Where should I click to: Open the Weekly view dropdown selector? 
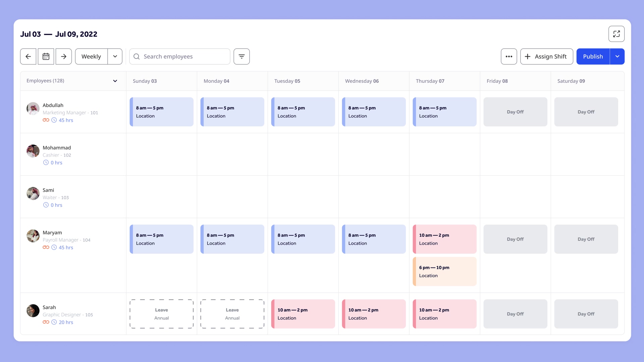(115, 56)
